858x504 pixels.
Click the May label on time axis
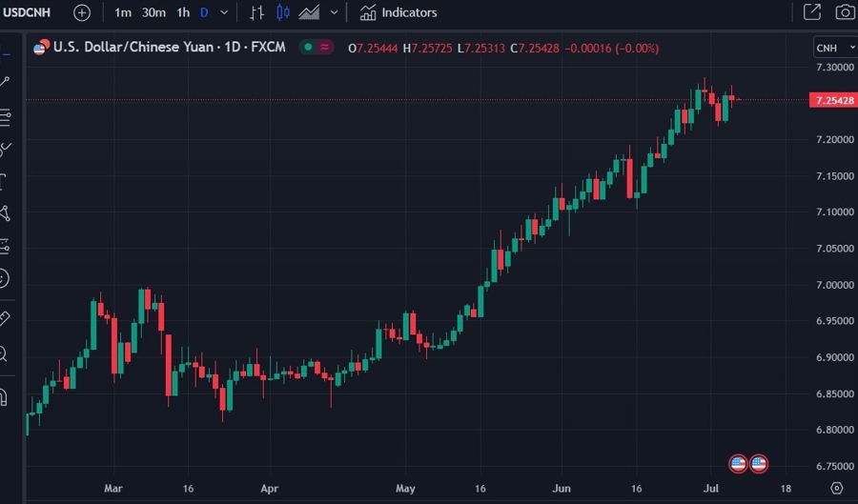405,488
